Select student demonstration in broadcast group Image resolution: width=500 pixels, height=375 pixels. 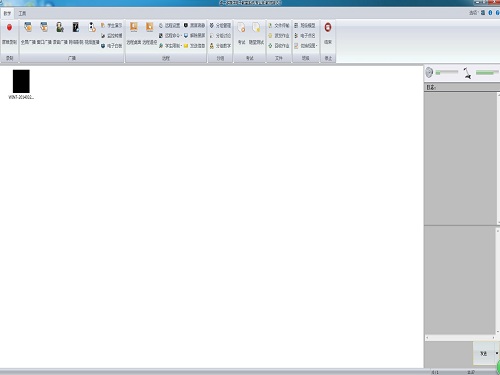pyautogui.click(x=112, y=25)
